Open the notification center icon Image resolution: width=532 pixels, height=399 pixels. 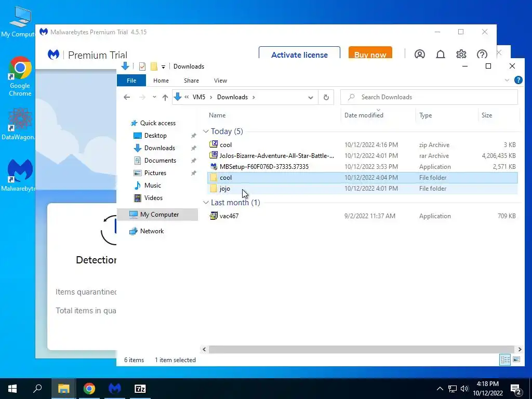516,389
